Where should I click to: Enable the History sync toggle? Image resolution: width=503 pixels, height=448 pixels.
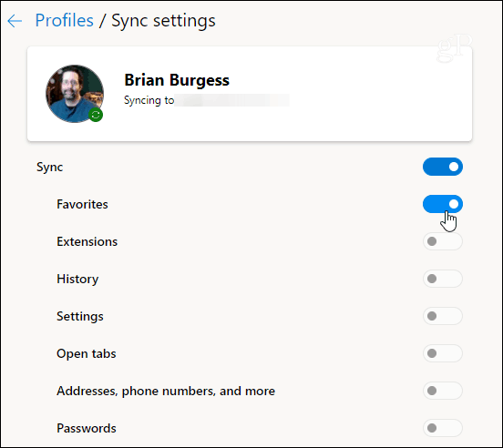point(443,279)
